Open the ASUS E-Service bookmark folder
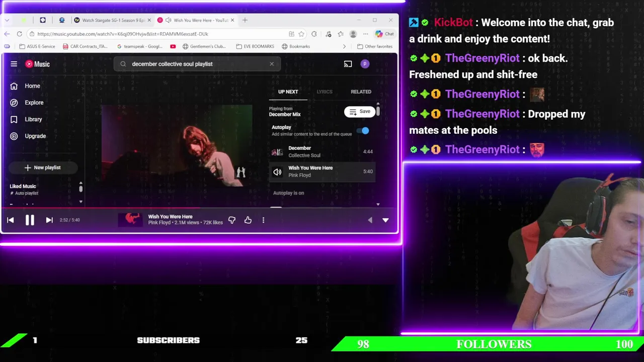This screenshot has height=362, width=644. pyautogui.click(x=37, y=46)
